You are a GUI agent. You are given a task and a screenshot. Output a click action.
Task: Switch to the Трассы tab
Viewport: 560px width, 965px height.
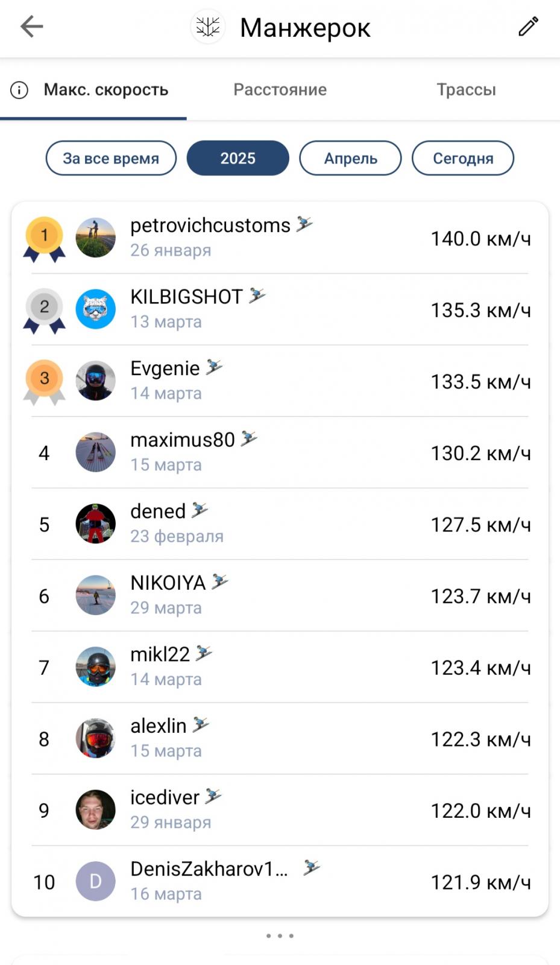pyautogui.click(x=467, y=90)
